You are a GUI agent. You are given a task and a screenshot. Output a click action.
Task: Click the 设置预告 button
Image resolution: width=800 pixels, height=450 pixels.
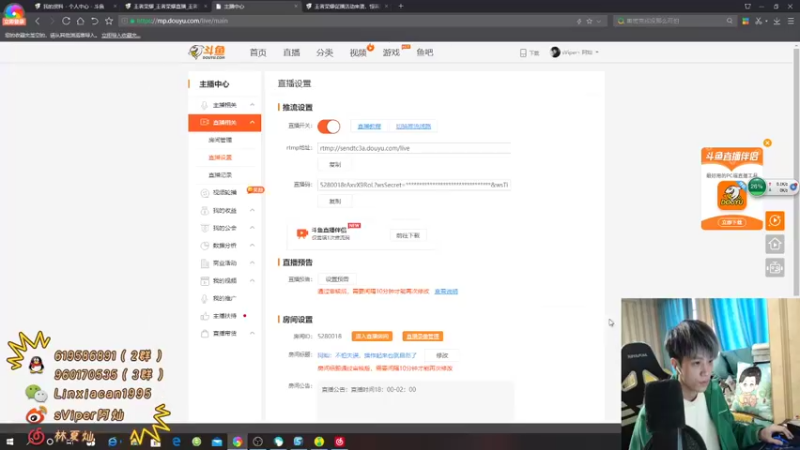(x=337, y=279)
